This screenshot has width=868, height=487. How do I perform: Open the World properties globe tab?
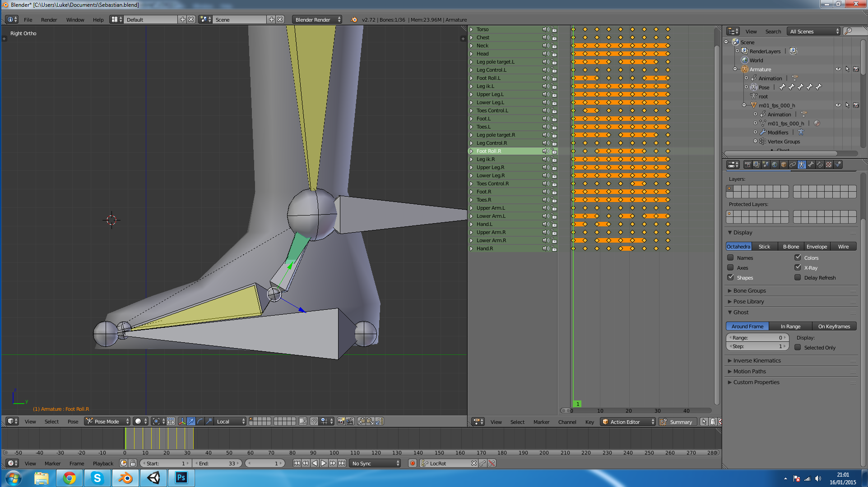point(775,165)
